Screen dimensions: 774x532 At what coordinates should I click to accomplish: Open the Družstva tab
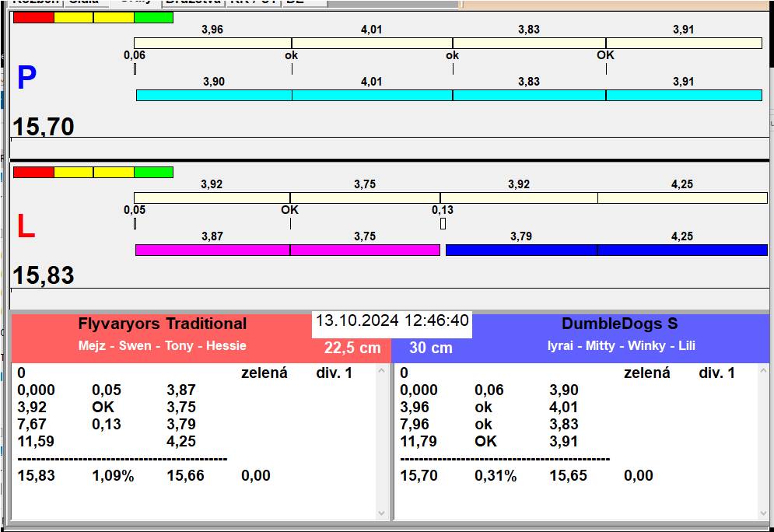(x=193, y=2)
